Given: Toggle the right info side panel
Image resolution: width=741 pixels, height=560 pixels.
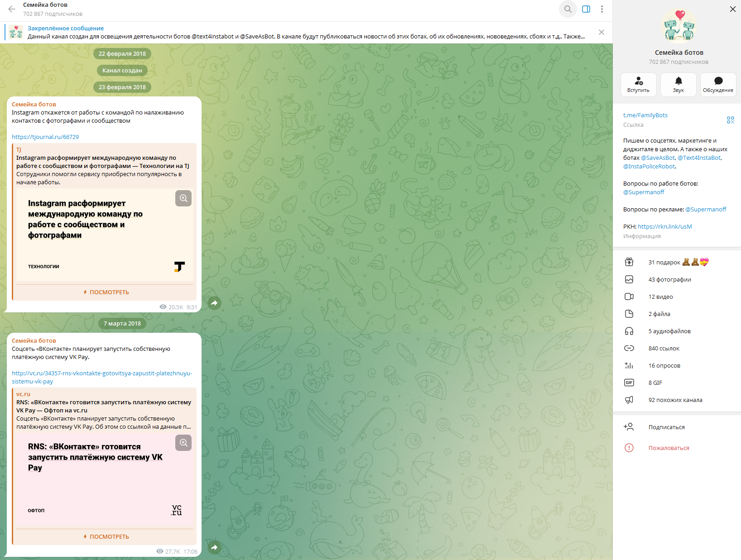Looking at the screenshot, I should [x=586, y=9].
